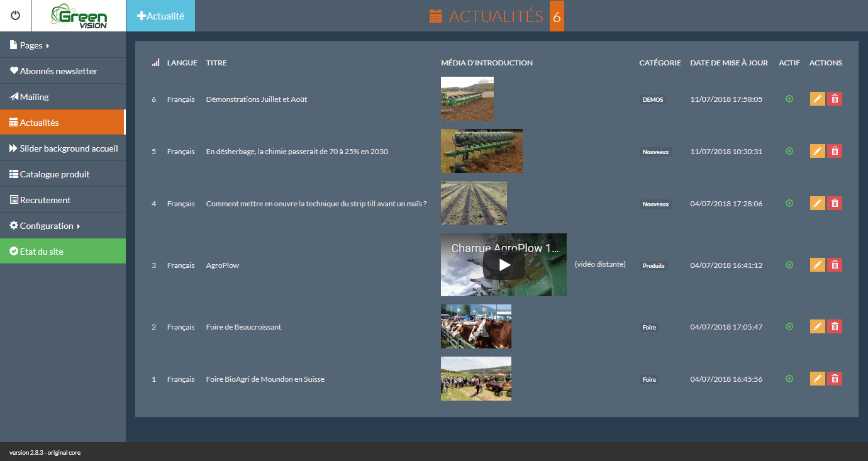The width and height of the screenshot is (868, 461).
Task: Click the title AgroPlow
Action: [223, 265]
